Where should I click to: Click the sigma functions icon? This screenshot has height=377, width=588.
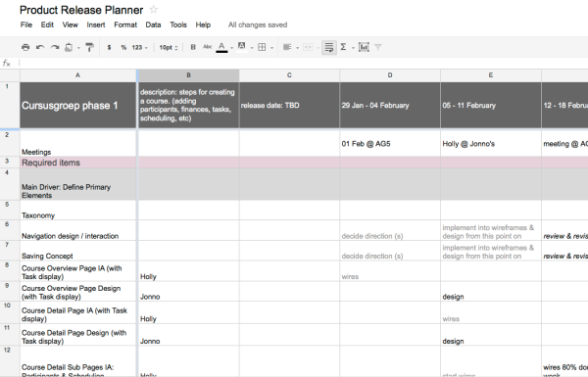coord(343,47)
